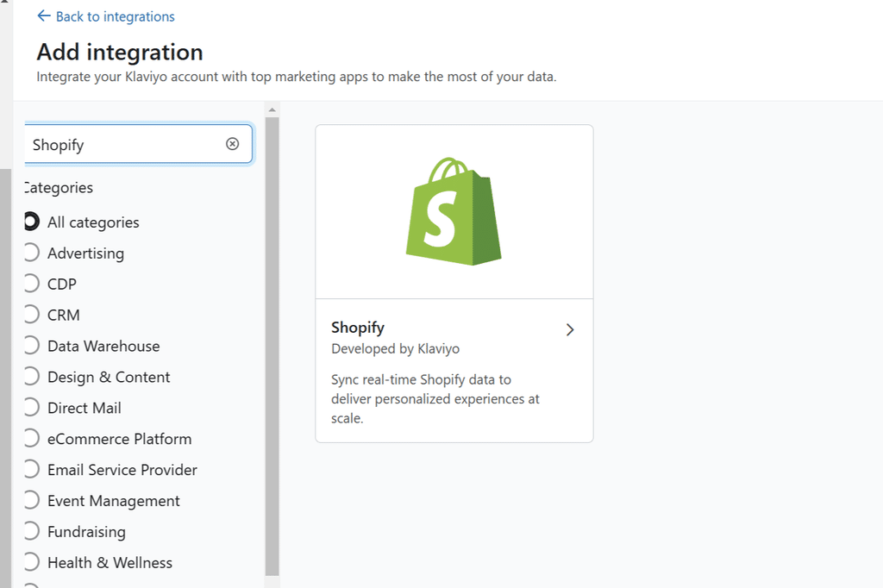Choose the Direct Mail category
Image resolution: width=883 pixels, height=588 pixels.
[31, 408]
